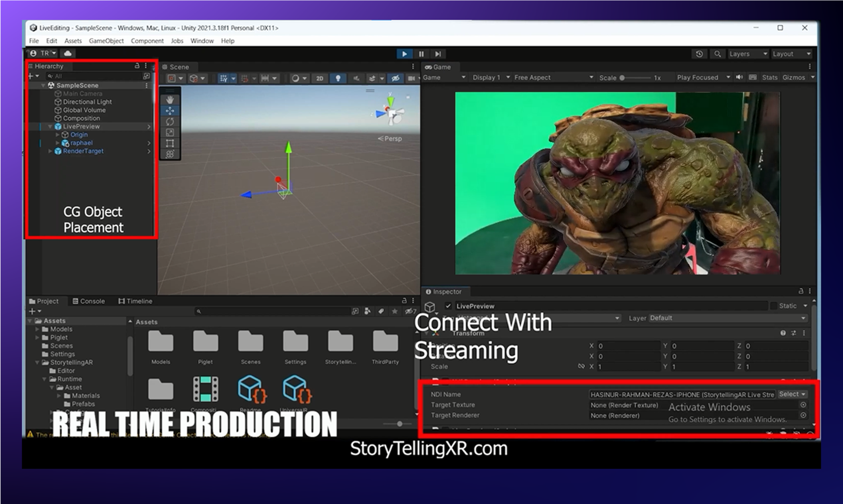Click the Play button
This screenshot has width=843, height=504.
[x=405, y=54]
